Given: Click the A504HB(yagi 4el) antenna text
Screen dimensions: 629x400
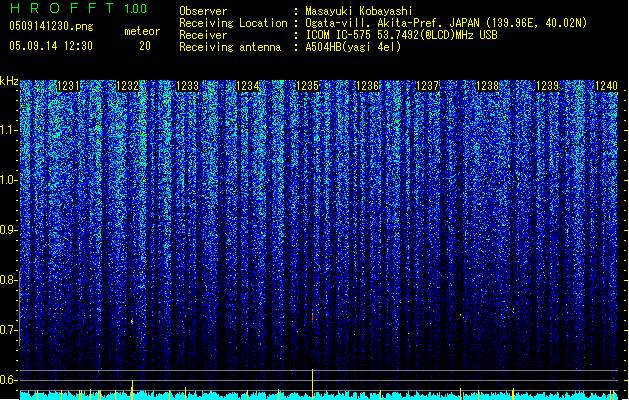Looking at the screenshot, I should coord(353,47).
